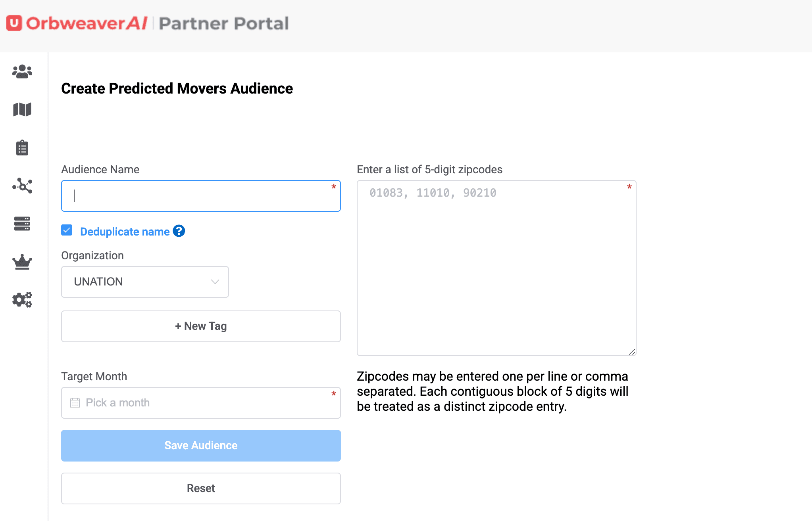Click the Deduplicate name label link

point(125,232)
